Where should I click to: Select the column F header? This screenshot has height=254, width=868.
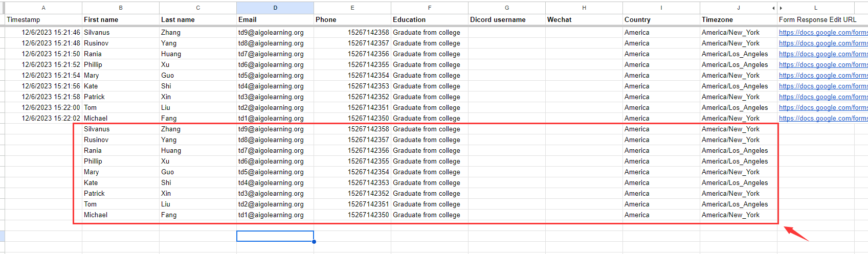click(429, 8)
